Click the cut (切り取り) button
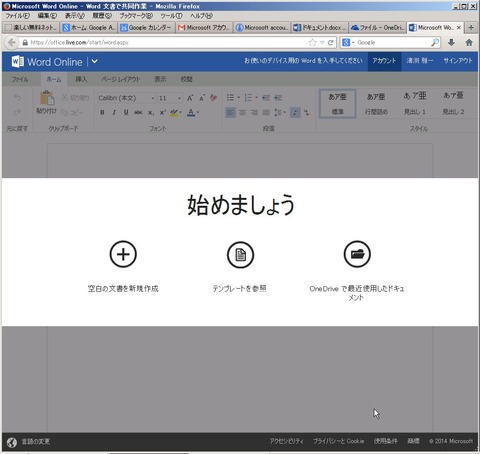 click(x=76, y=98)
